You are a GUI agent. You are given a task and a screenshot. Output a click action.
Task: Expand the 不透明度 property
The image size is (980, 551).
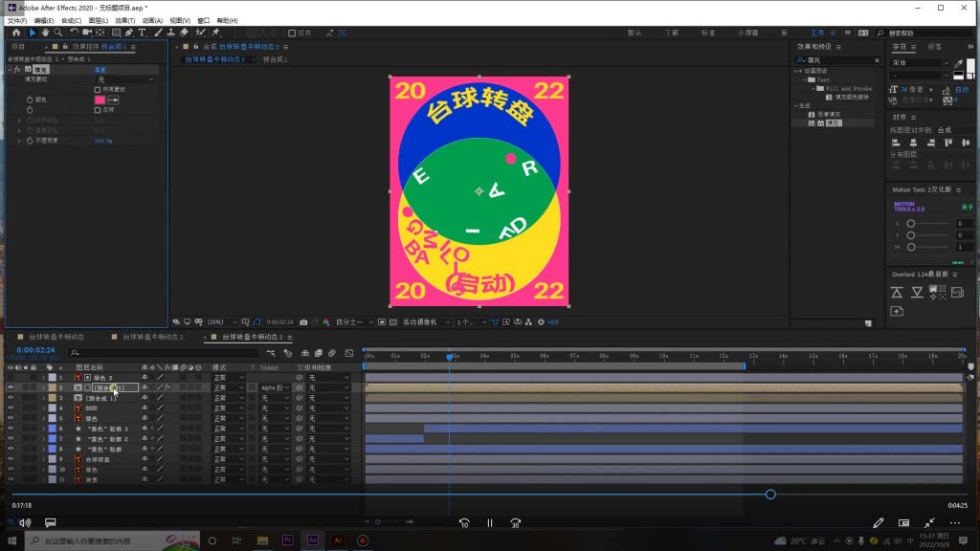pos(19,141)
